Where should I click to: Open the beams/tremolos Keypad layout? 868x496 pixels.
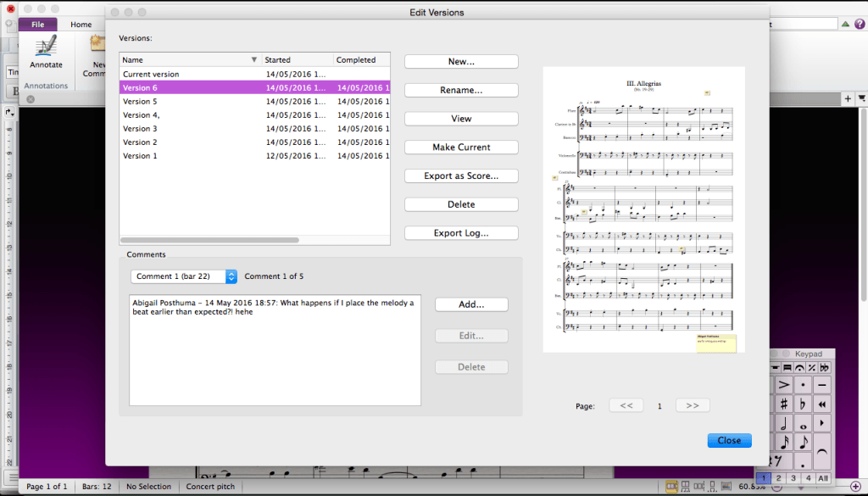tap(787, 368)
